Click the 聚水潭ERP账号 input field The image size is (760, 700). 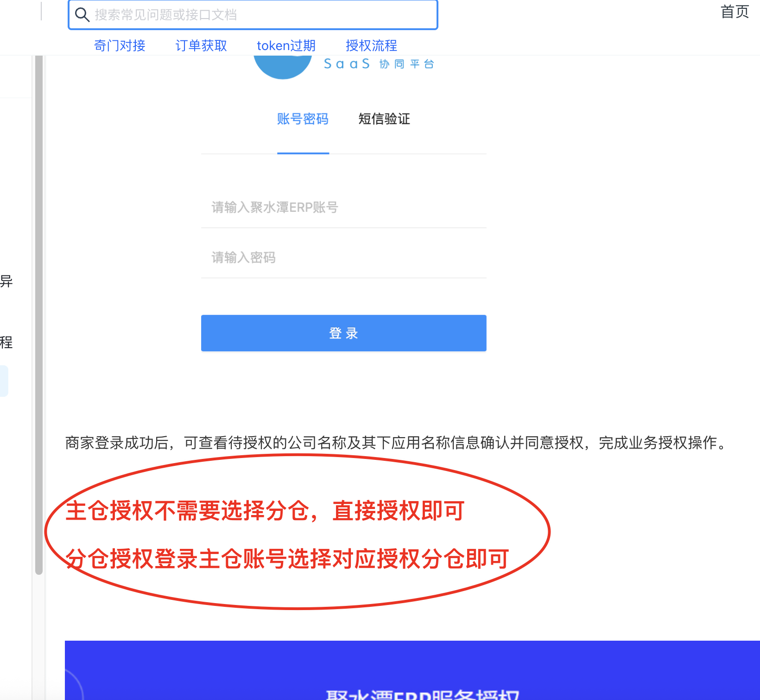coord(344,207)
